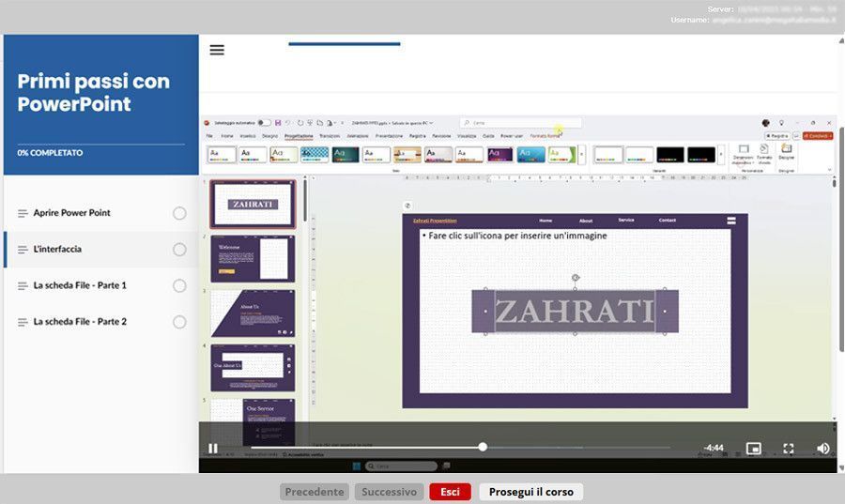The image size is (845, 504).
Task: Select the second slide thumbnail titled Welcome
Action: pyautogui.click(x=253, y=258)
